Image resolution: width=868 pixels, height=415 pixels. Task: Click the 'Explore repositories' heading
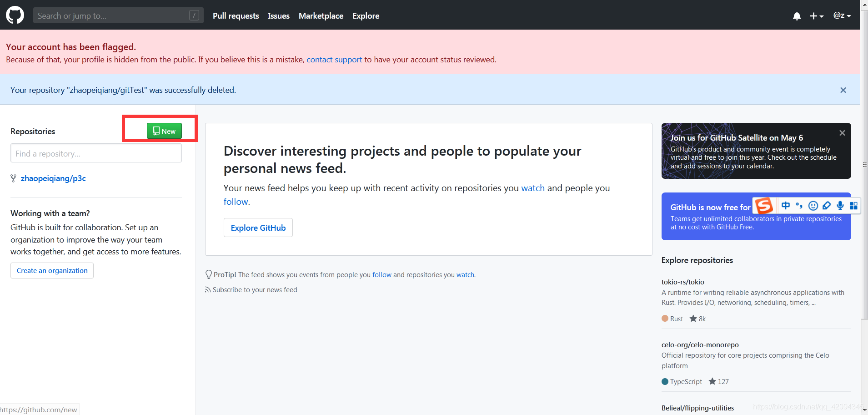(x=697, y=260)
